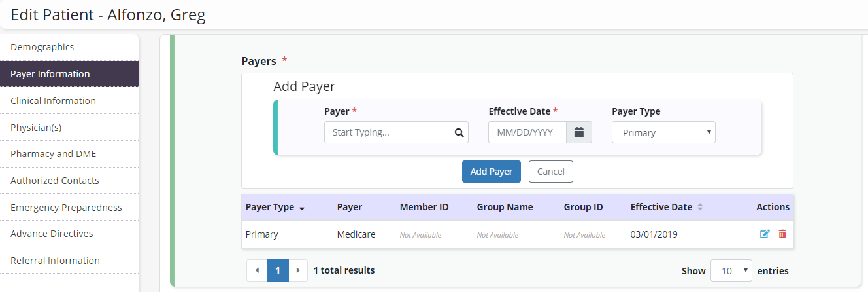
Task: Focus the Payer Start Typing field
Action: click(x=389, y=132)
